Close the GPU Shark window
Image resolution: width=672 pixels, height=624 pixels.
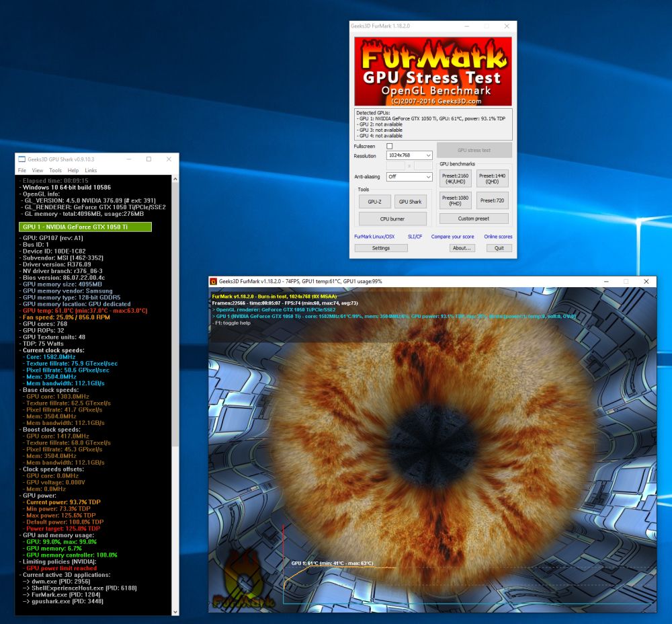(x=169, y=159)
